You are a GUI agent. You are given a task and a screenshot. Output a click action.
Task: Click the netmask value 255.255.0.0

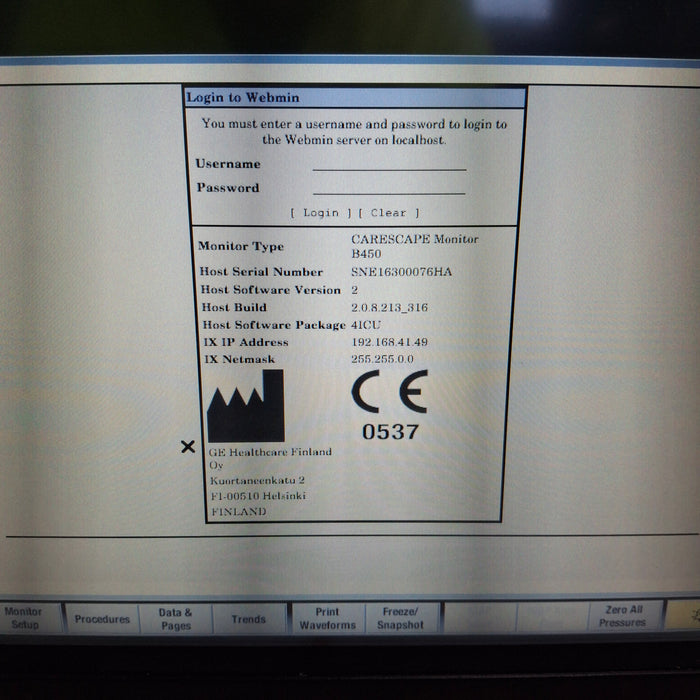click(382, 359)
